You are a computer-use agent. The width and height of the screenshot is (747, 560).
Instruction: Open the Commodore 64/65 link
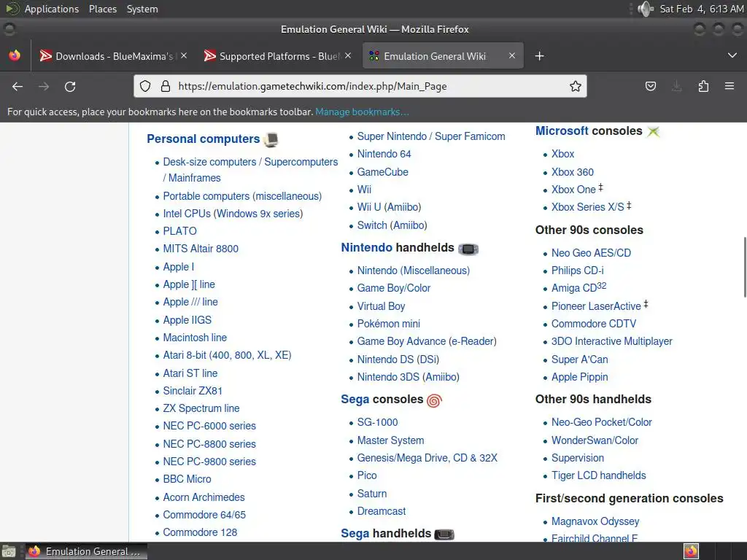[204, 515]
